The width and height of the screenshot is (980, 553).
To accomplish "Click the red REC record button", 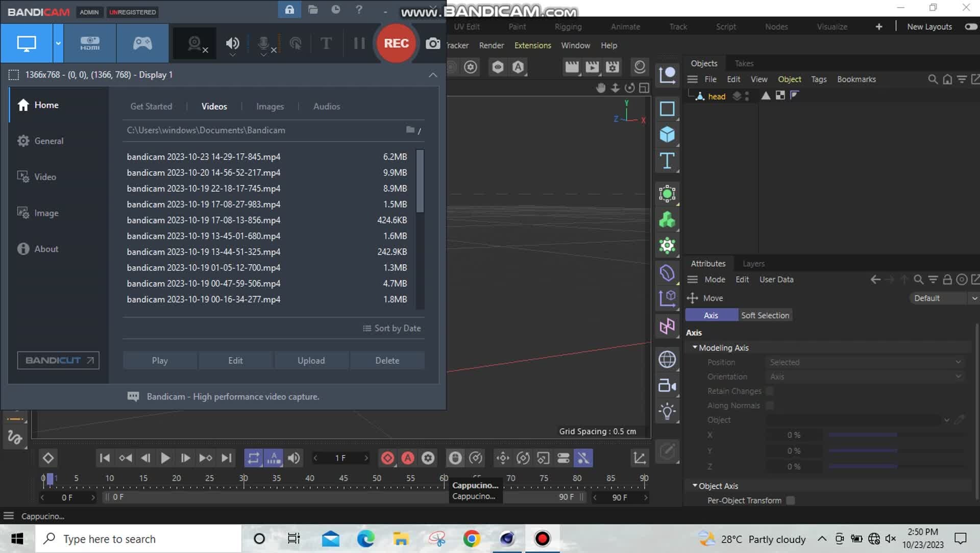I will 396,43.
